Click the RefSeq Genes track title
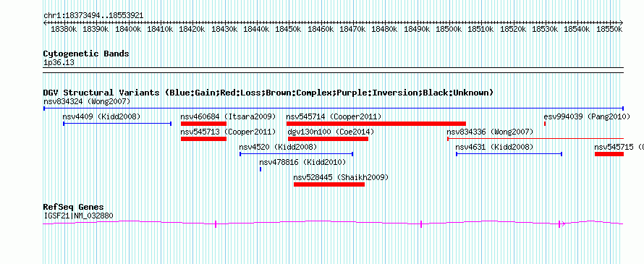 pyautogui.click(x=73, y=207)
